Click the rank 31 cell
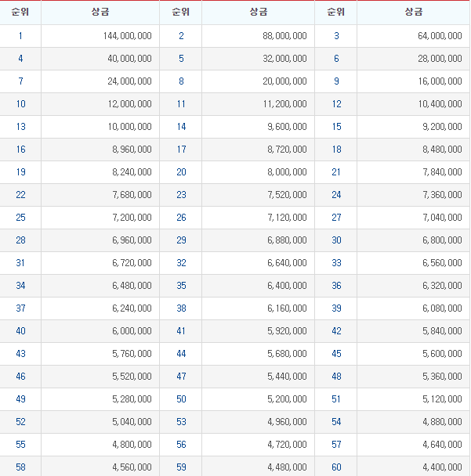Image resolution: width=471 pixels, height=476 pixels. pyautogui.click(x=20, y=263)
